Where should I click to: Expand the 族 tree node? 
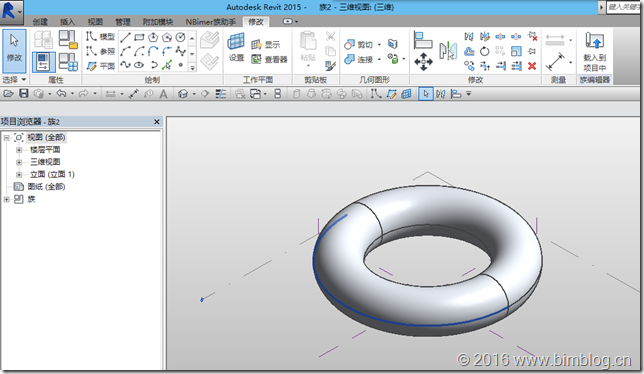point(7,200)
